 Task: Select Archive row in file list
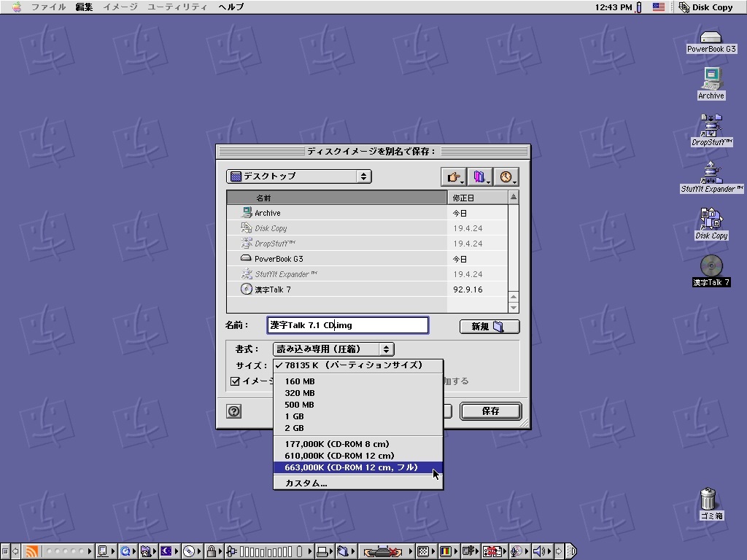(x=367, y=213)
